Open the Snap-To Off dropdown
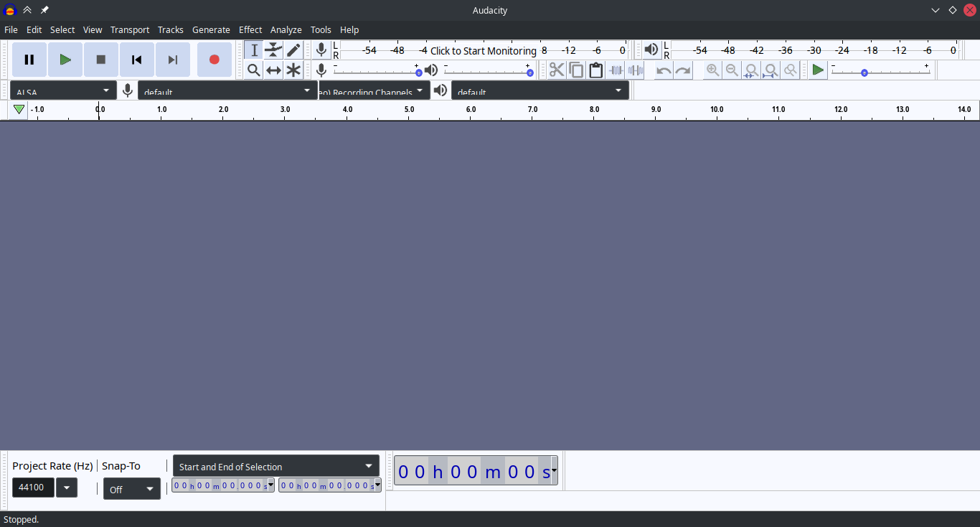The height and width of the screenshot is (527, 980). click(132, 489)
